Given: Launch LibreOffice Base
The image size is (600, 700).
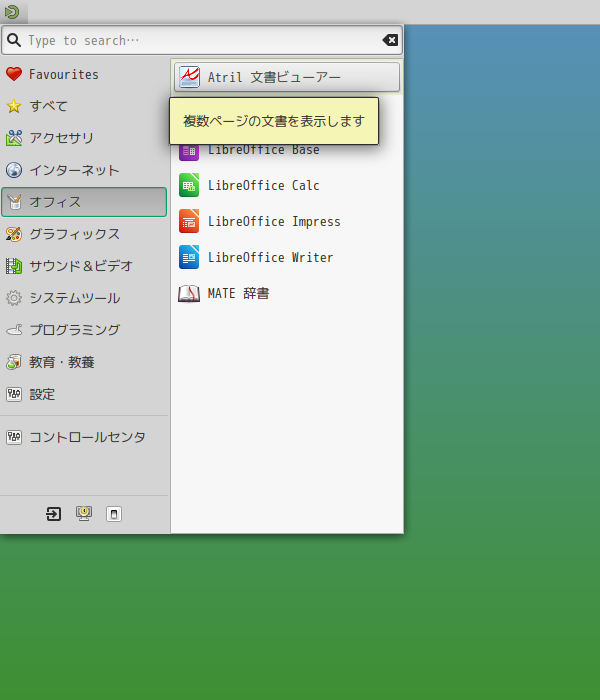Looking at the screenshot, I should pyautogui.click(x=287, y=150).
